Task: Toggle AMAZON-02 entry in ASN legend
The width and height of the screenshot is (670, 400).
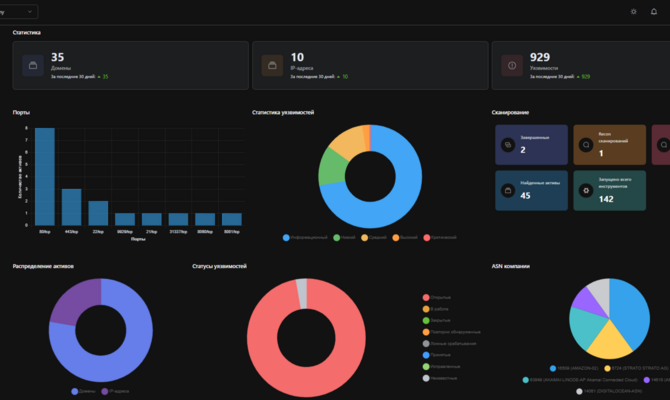Action: [574, 368]
